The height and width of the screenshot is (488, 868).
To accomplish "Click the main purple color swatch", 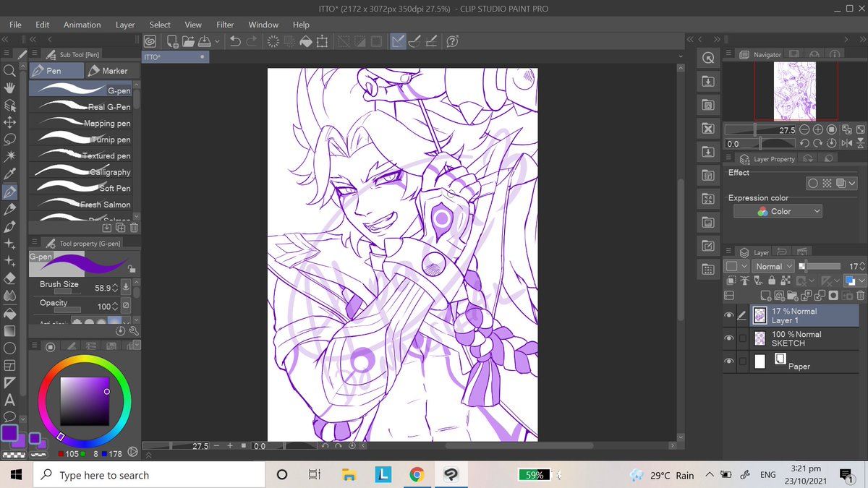I will tap(9, 433).
